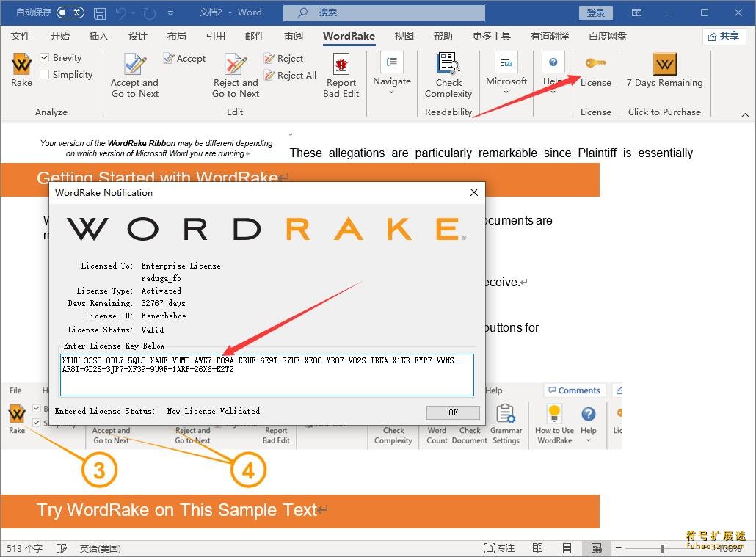
Task: Click the license key text field
Action: (x=267, y=375)
